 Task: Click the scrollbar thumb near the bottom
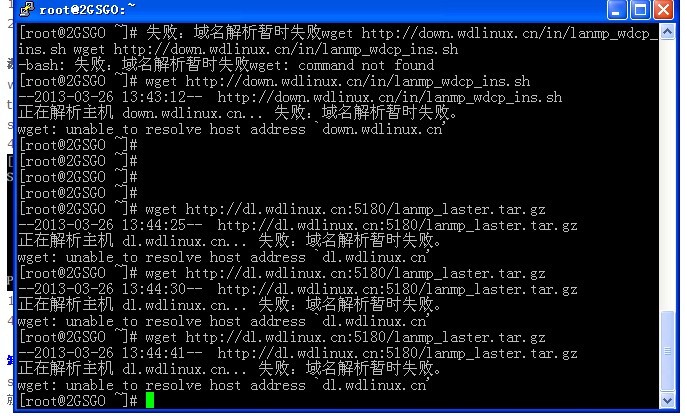[667, 351]
